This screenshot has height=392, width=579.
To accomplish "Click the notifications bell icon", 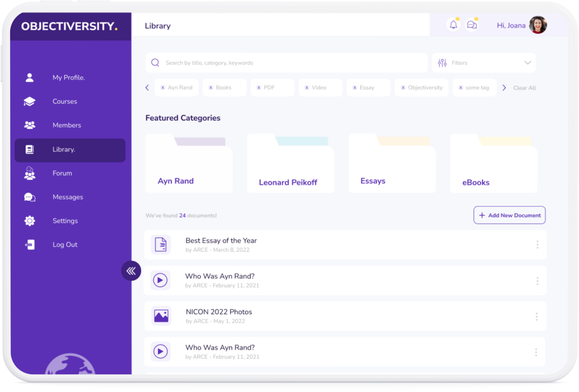I will coord(453,25).
